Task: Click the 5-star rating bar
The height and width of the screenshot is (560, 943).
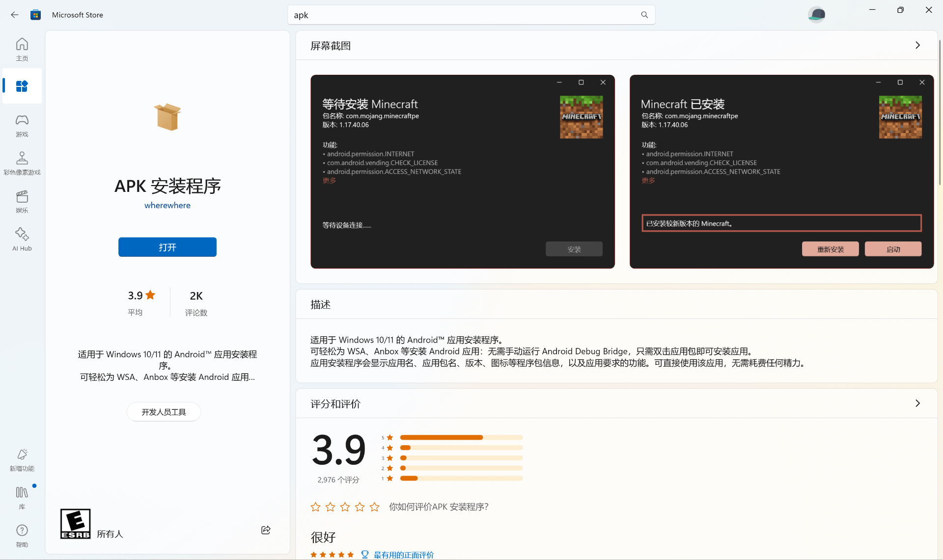Action: click(x=461, y=437)
